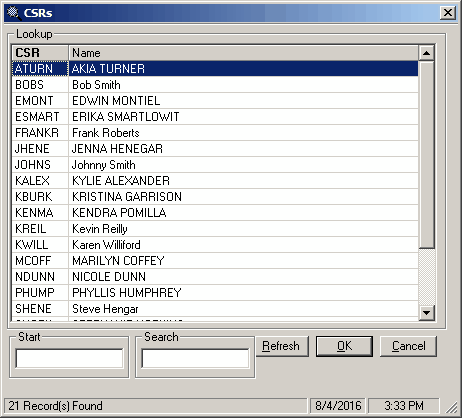
Task: Select Johnny Smith name cell
Action: point(243,165)
